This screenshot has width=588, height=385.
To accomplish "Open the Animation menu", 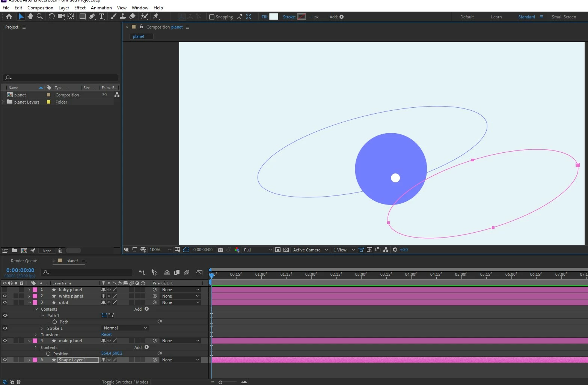I will click(101, 8).
